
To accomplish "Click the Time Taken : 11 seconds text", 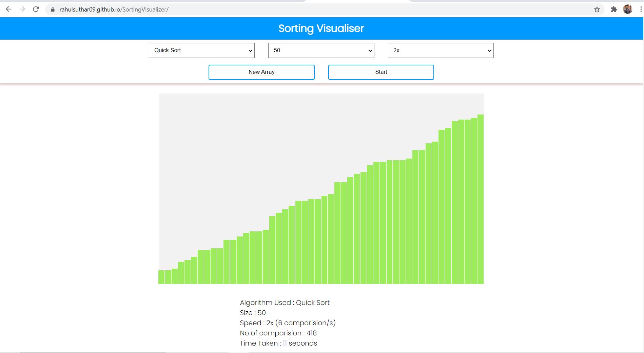I will click(x=278, y=343).
